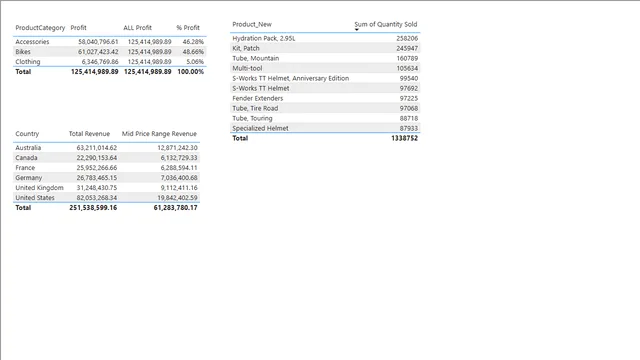640x360 pixels.
Task: Click Canada revenue 22,290,153.64
Action: pyautogui.click(x=97, y=158)
